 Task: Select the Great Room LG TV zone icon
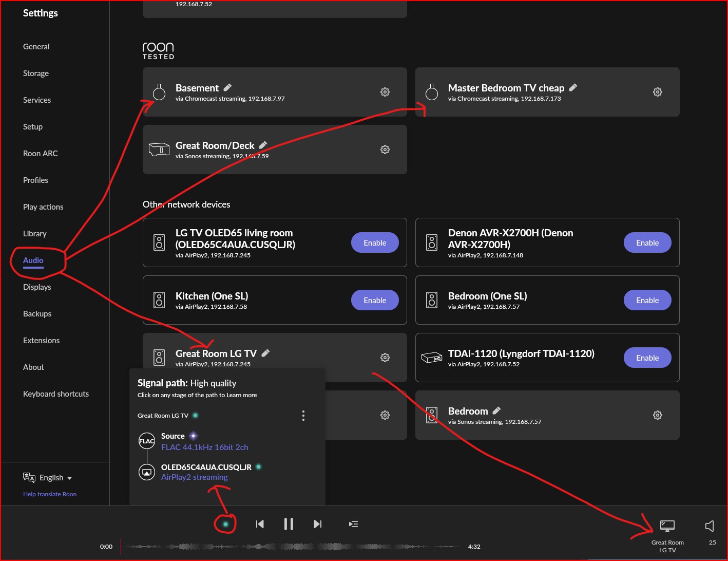667,526
